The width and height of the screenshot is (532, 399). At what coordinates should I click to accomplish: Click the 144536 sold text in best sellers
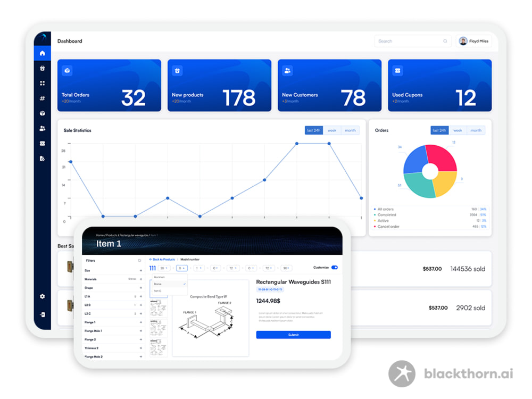point(468,269)
